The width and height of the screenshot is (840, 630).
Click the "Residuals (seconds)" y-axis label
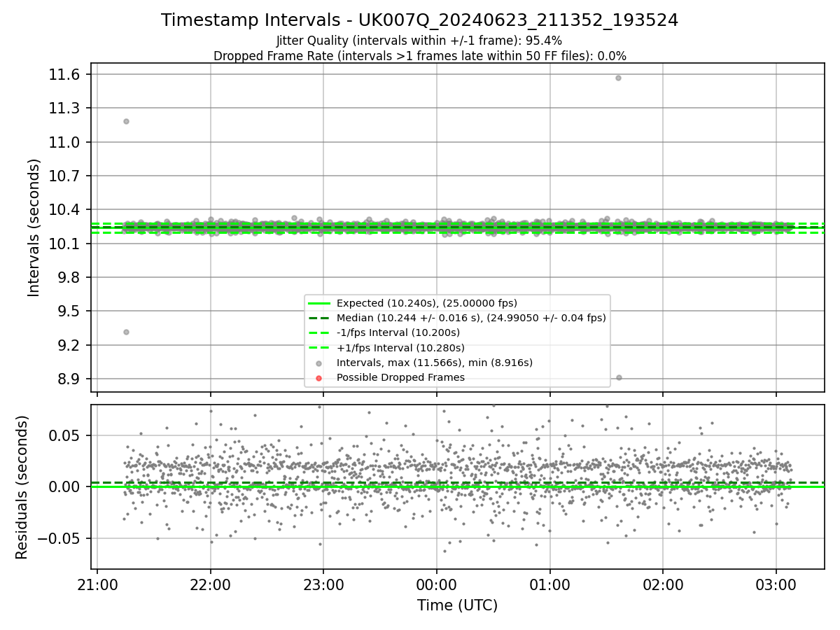22,487
